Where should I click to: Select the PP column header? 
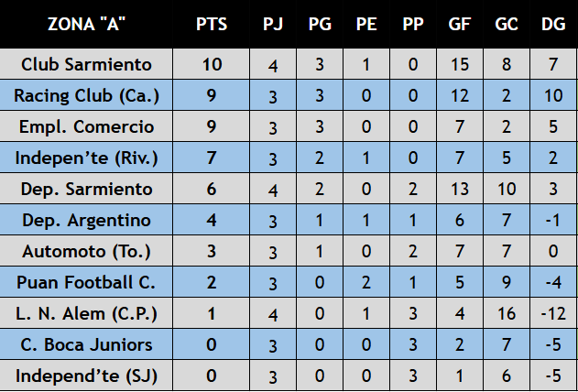pyautogui.click(x=413, y=24)
